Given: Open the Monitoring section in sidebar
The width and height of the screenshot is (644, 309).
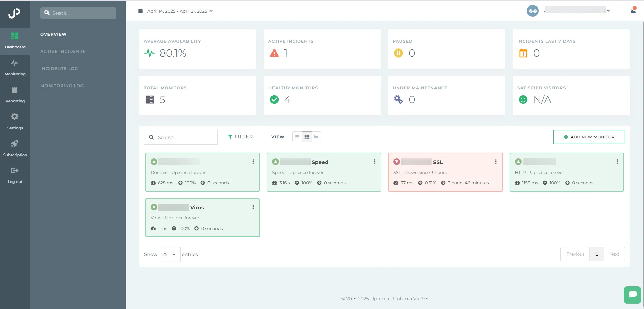Looking at the screenshot, I should pyautogui.click(x=15, y=68).
